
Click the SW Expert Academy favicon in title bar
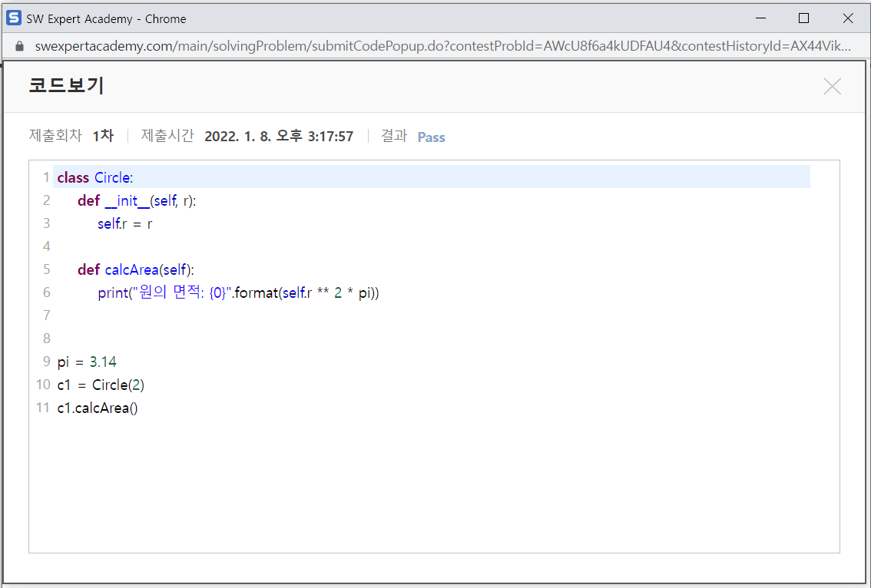(13, 18)
